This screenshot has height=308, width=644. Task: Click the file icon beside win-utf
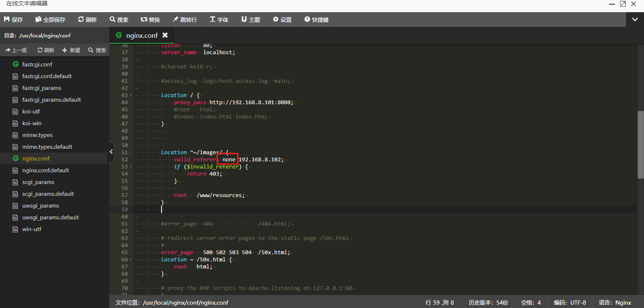pyautogui.click(x=15, y=229)
